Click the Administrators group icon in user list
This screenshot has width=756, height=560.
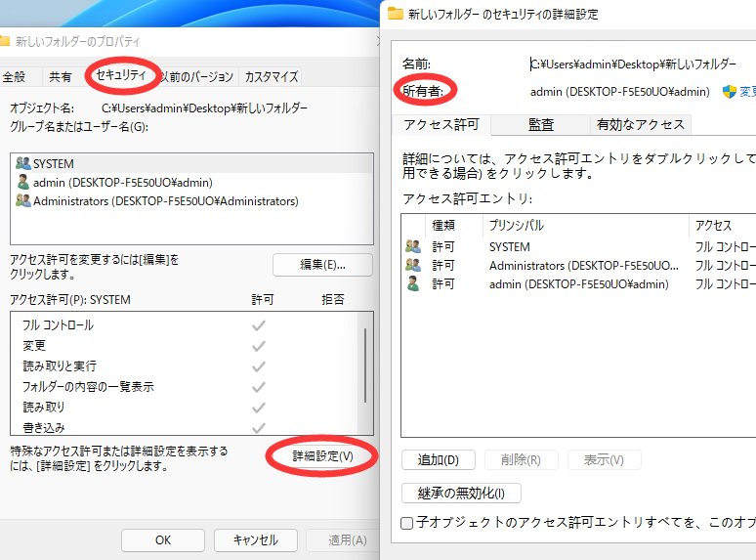(x=22, y=201)
